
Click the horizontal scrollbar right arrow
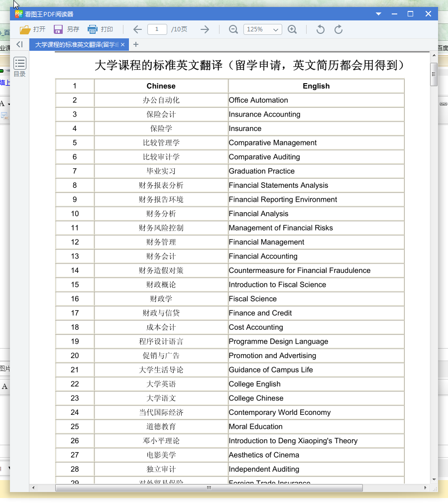(x=425, y=488)
